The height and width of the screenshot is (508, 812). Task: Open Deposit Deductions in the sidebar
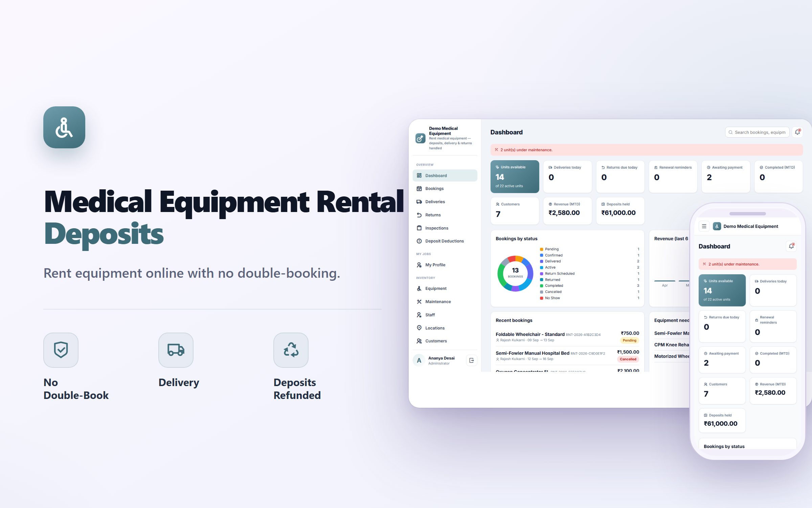click(x=445, y=241)
